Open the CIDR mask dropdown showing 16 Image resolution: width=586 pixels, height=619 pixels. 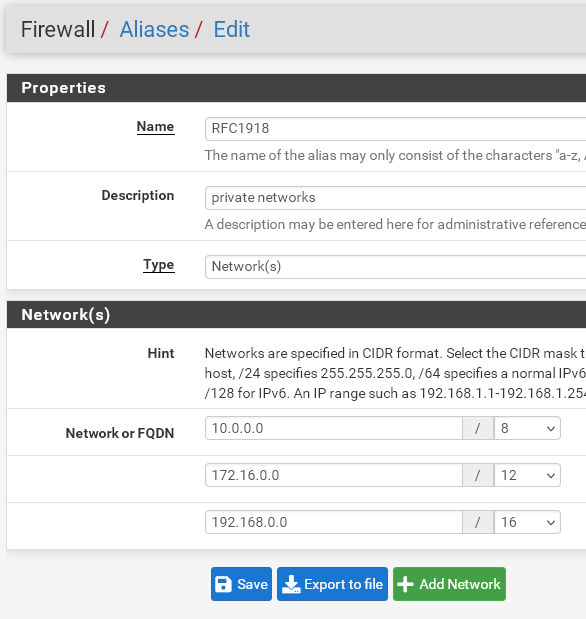pos(527,522)
